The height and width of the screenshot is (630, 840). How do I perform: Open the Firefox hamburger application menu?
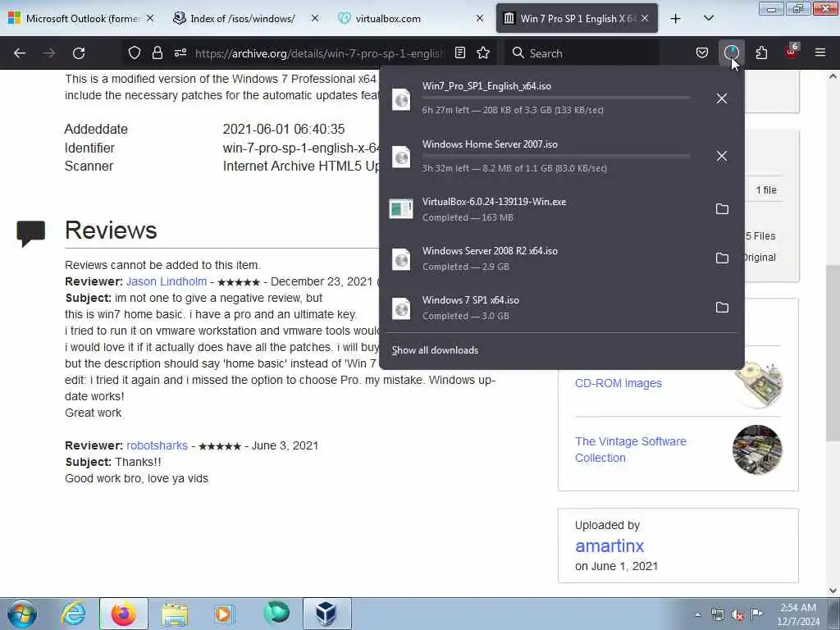(x=820, y=52)
